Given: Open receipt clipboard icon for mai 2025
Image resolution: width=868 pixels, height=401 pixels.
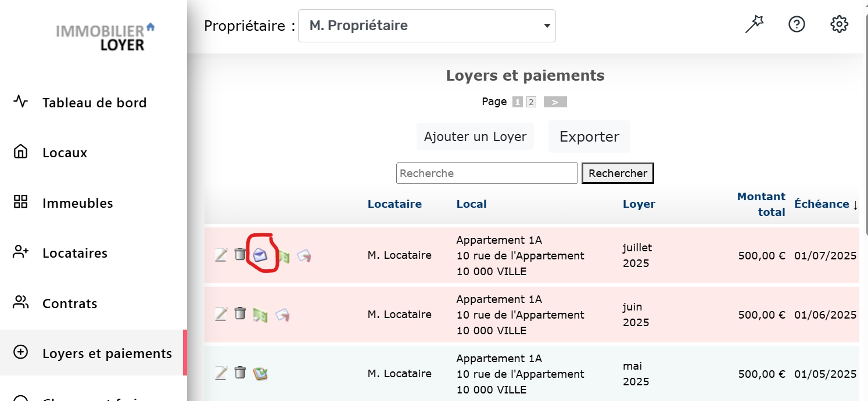Looking at the screenshot, I should 260,374.
